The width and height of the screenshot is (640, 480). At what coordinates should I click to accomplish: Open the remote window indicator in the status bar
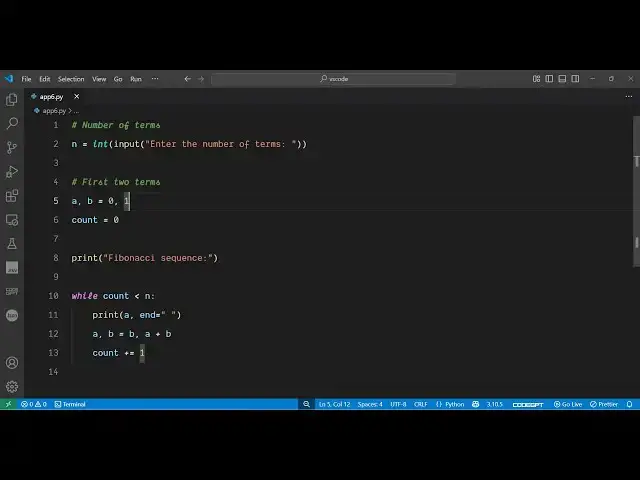coord(8,404)
